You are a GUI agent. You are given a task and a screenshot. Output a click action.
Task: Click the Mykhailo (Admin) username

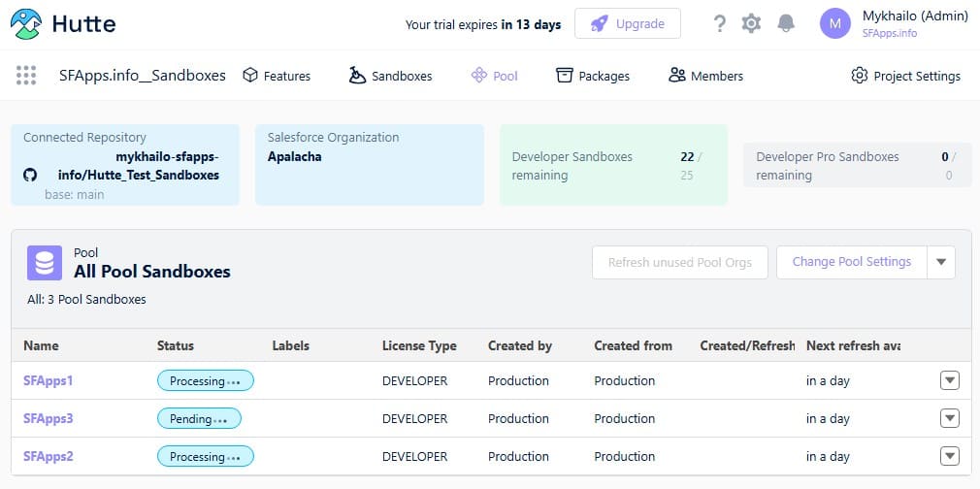pyautogui.click(x=915, y=16)
